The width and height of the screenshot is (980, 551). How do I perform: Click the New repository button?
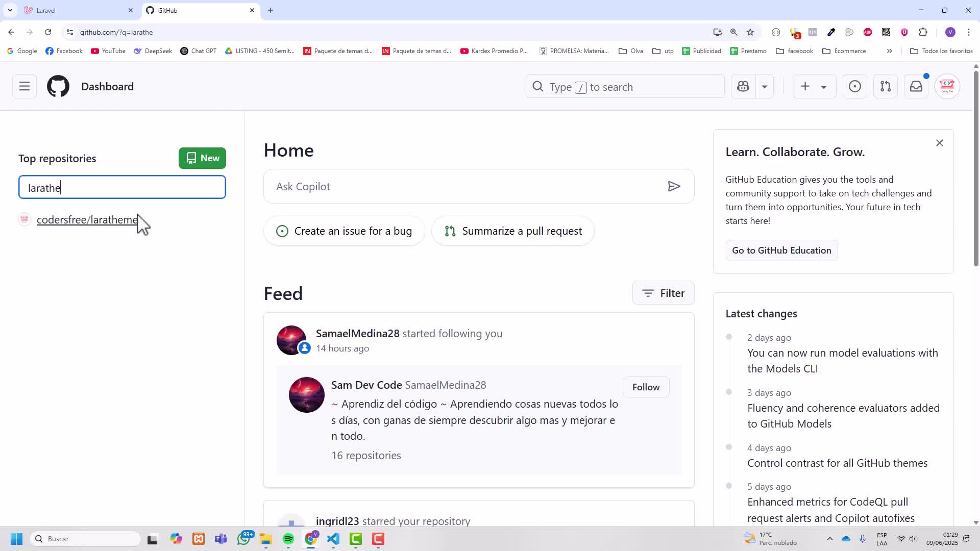click(x=202, y=158)
